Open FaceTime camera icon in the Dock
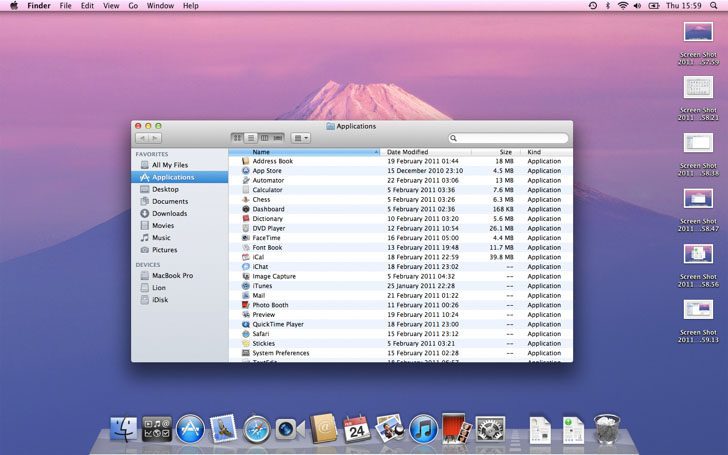 tap(290, 429)
